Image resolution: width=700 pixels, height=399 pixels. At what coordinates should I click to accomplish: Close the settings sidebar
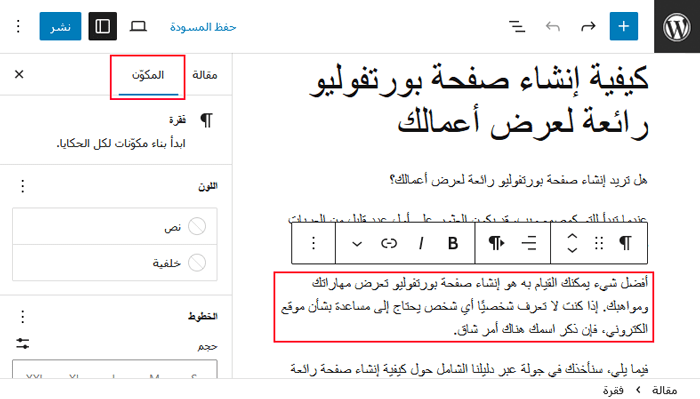pyautogui.click(x=19, y=74)
